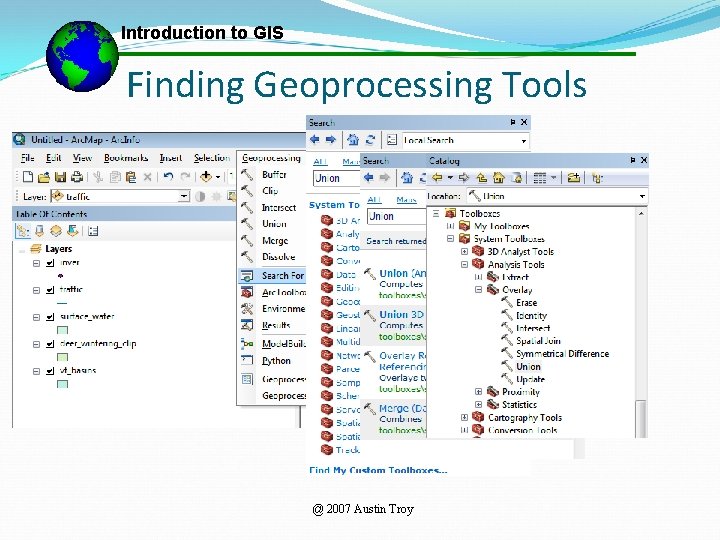The image size is (720, 540).
Task: Open the Layer dropdown showing traffic
Action: click(184, 197)
